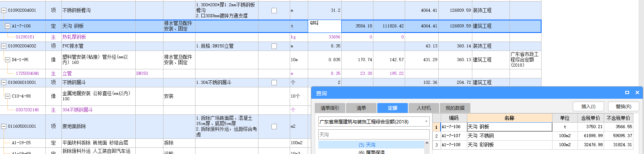The image size is (644, 154).
Task: Click the 天沟 search input field
Action: click(374, 134)
